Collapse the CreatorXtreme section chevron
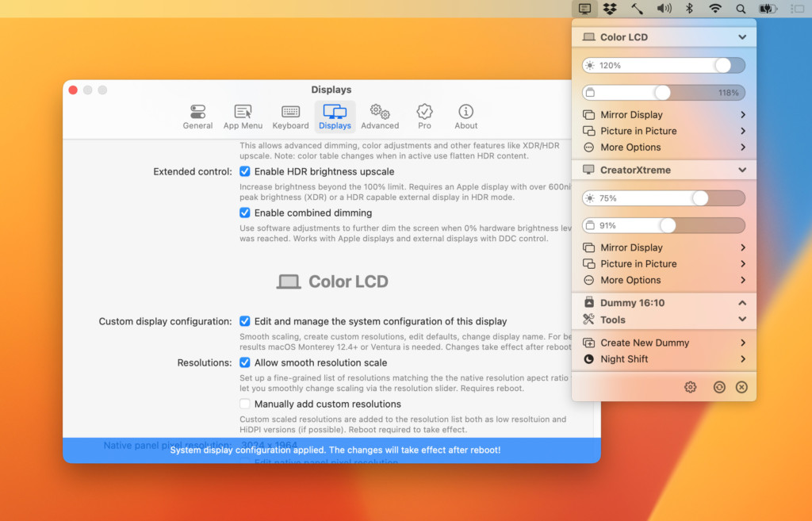The width and height of the screenshot is (812, 521). (x=742, y=170)
